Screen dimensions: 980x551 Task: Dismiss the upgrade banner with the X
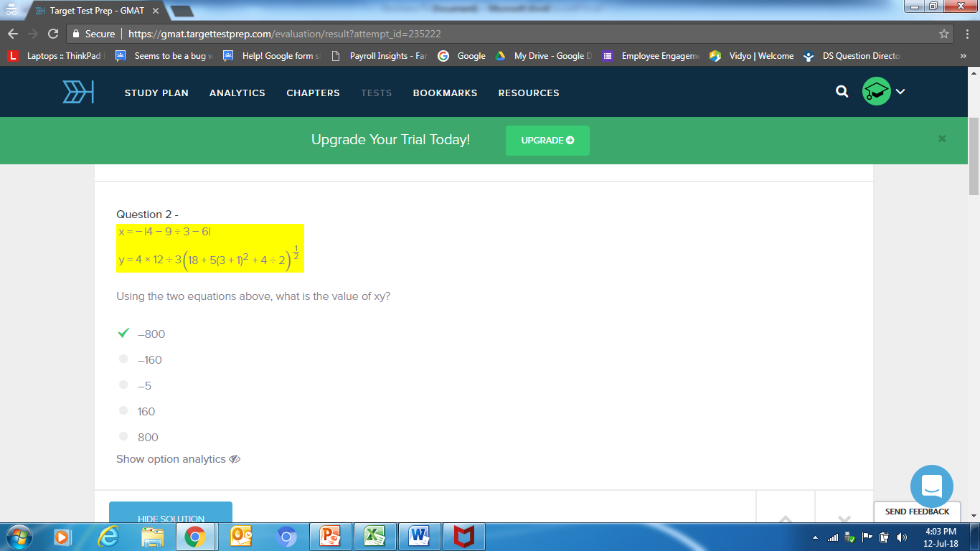pyautogui.click(x=942, y=138)
